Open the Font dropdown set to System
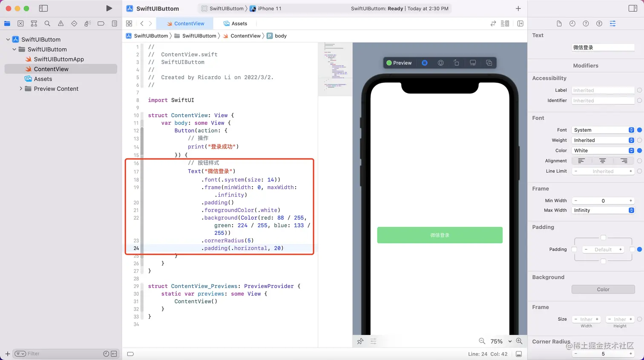Viewport: 644px width, 360px height. click(602, 130)
